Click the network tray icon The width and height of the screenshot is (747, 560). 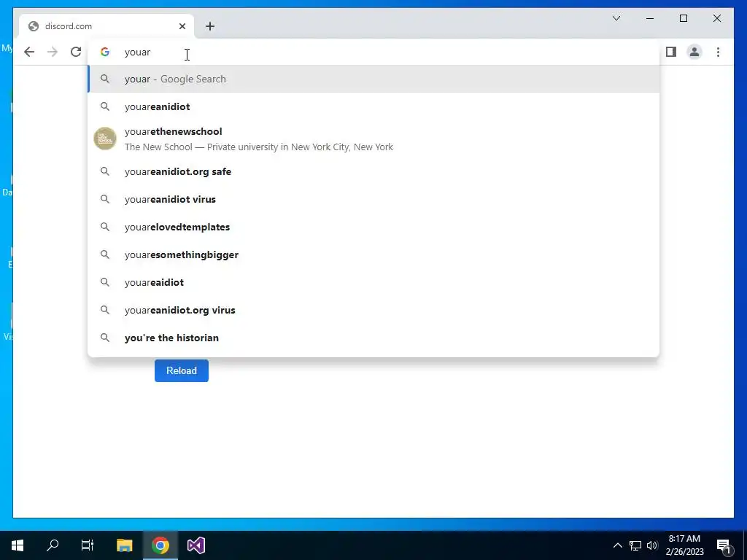(x=635, y=545)
